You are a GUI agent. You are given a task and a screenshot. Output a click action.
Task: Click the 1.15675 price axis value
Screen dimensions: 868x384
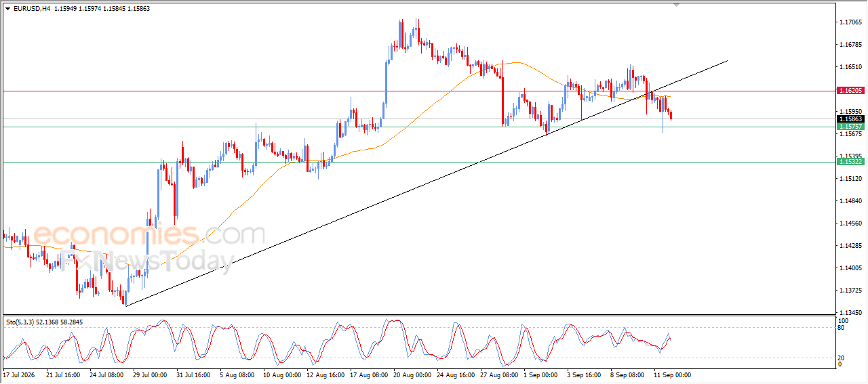click(x=851, y=134)
